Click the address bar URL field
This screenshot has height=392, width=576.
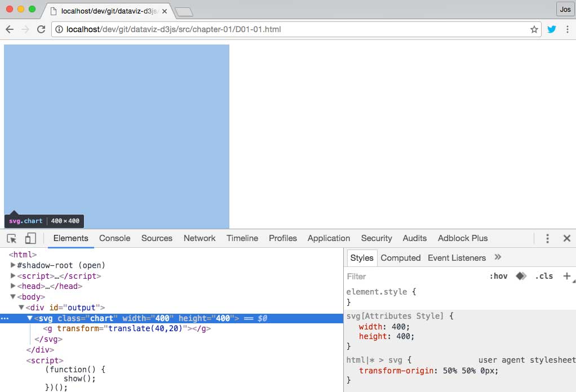296,29
